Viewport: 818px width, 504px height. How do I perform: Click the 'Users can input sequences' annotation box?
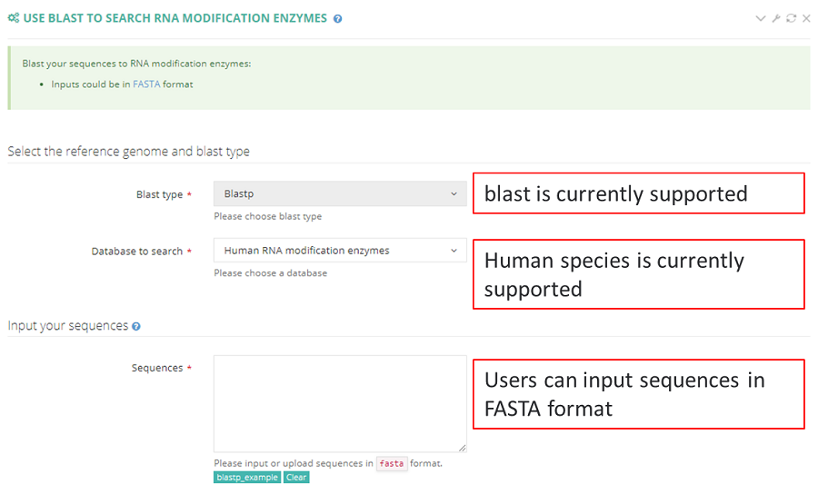coord(638,394)
